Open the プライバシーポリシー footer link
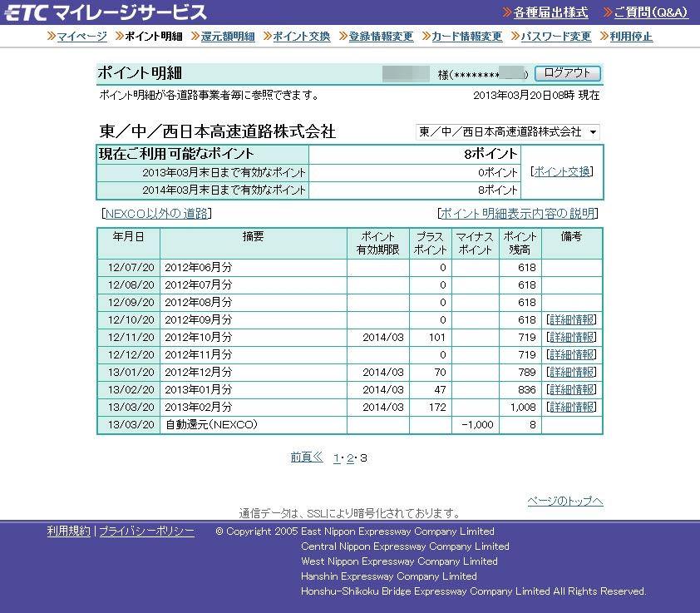 (x=147, y=531)
